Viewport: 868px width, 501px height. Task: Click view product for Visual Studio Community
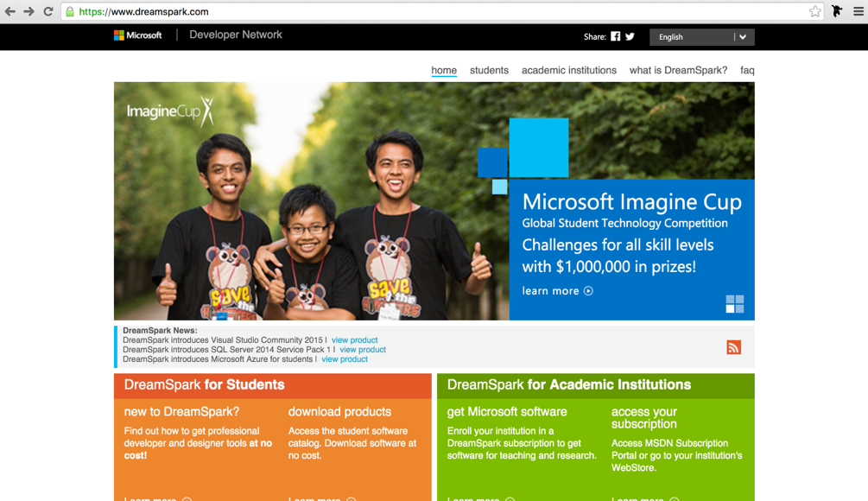click(x=354, y=340)
